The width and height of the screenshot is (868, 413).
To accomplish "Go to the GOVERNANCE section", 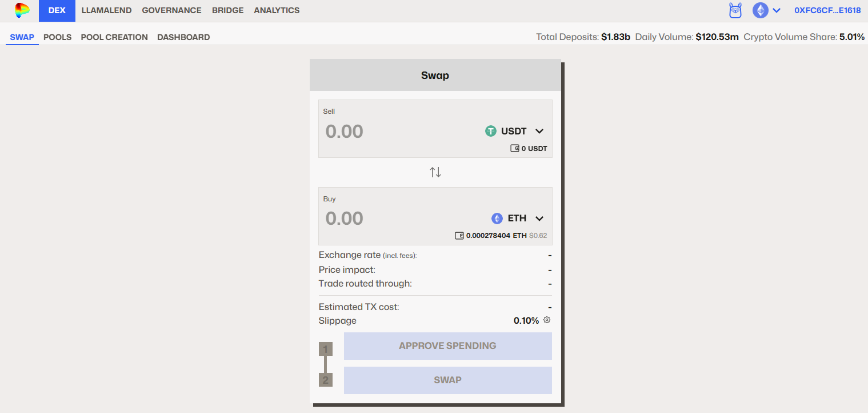I will [x=171, y=10].
